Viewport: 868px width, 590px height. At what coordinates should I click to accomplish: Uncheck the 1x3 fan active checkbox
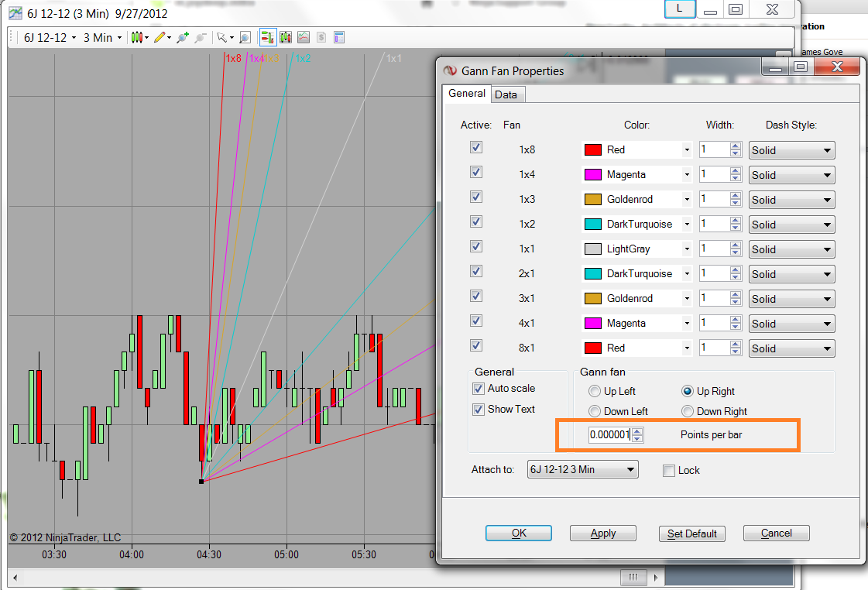476,197
